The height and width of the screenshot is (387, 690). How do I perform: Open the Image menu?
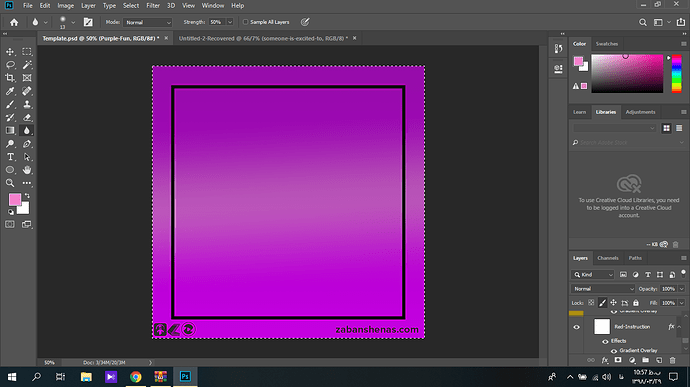[66, 6]
